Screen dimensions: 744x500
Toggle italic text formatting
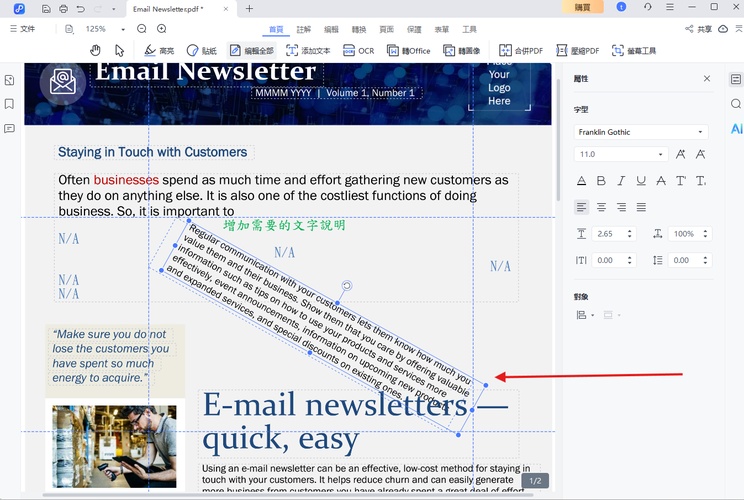621,181
